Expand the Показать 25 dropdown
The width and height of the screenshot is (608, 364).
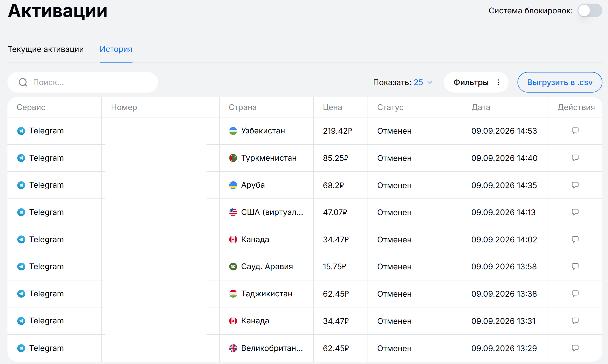click(x=403, y=82)
